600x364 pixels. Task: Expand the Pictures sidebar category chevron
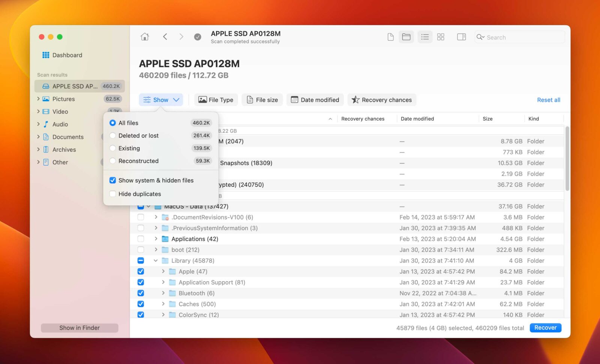point(38,99)
